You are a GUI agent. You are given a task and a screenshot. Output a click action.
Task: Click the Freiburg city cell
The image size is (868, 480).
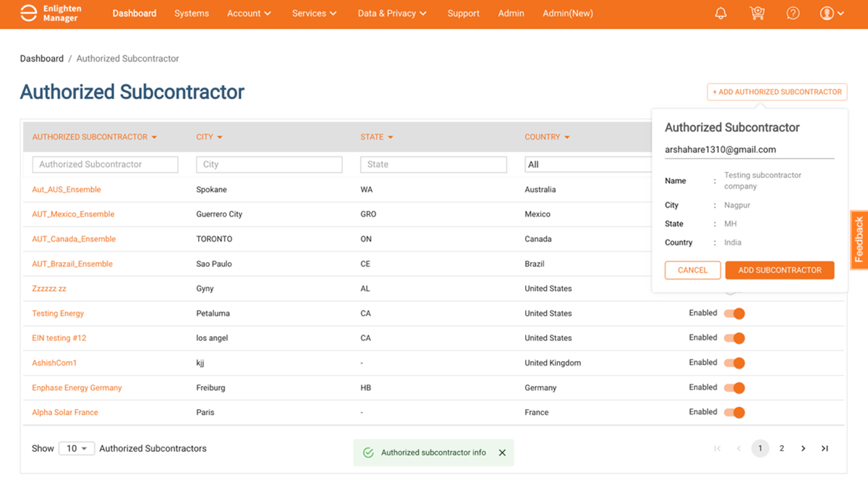coord(210,388)
